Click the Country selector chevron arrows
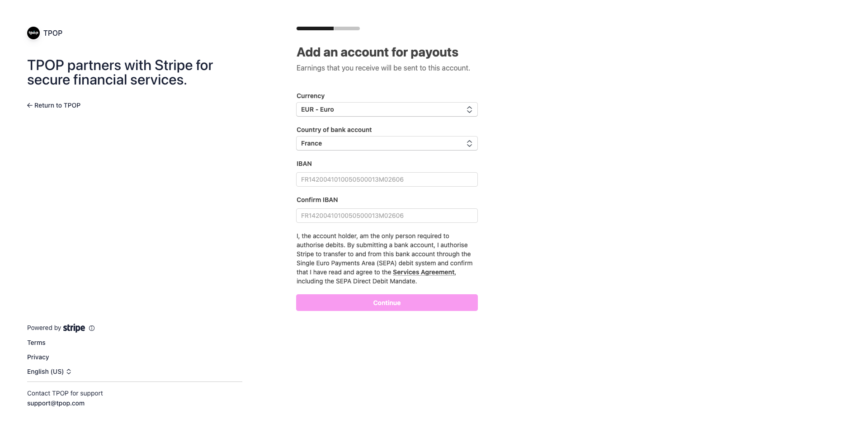The height and width of the screenshot is (433, 868). click(x=469, y=143)
